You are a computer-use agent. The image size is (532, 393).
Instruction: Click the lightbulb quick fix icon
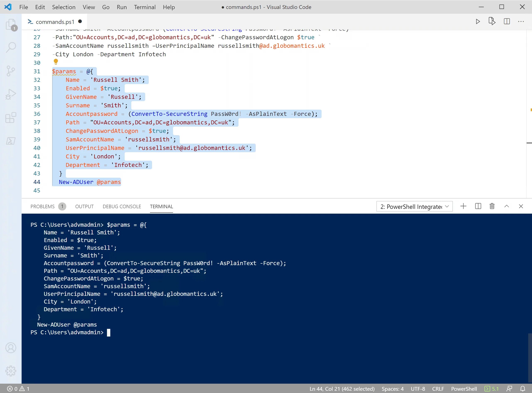click(56, 62)
